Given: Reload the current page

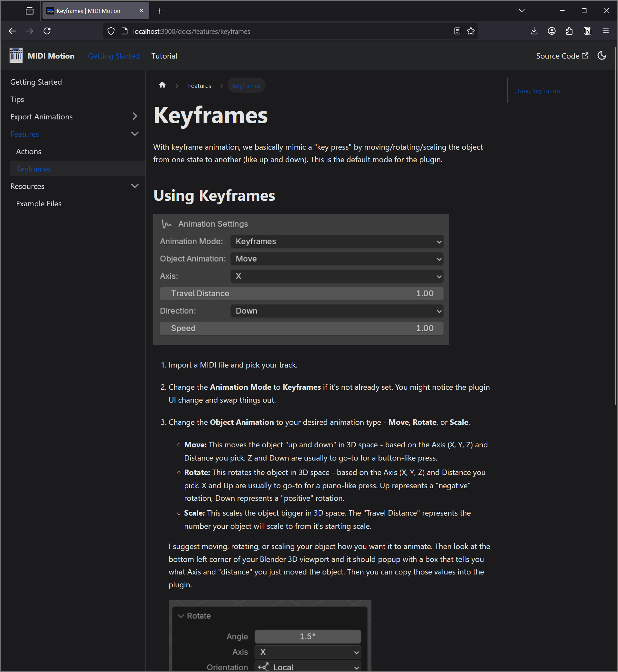Looking at the screenshot, I should (47, 31).
